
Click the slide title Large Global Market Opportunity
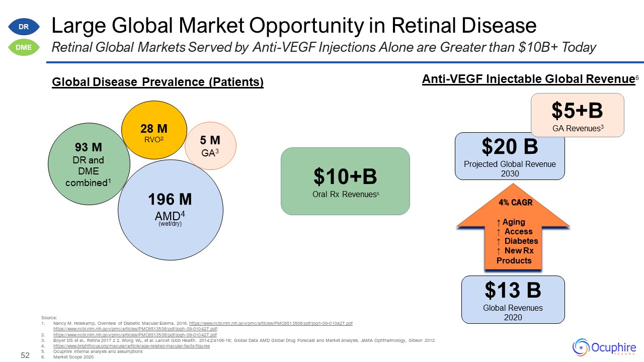click(x=294, y=25)
